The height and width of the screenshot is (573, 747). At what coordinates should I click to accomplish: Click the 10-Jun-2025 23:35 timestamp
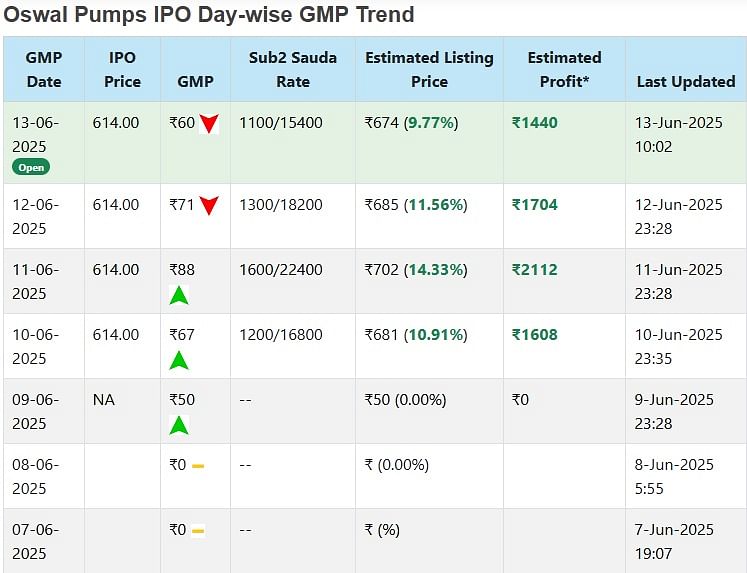coord(678,346)
